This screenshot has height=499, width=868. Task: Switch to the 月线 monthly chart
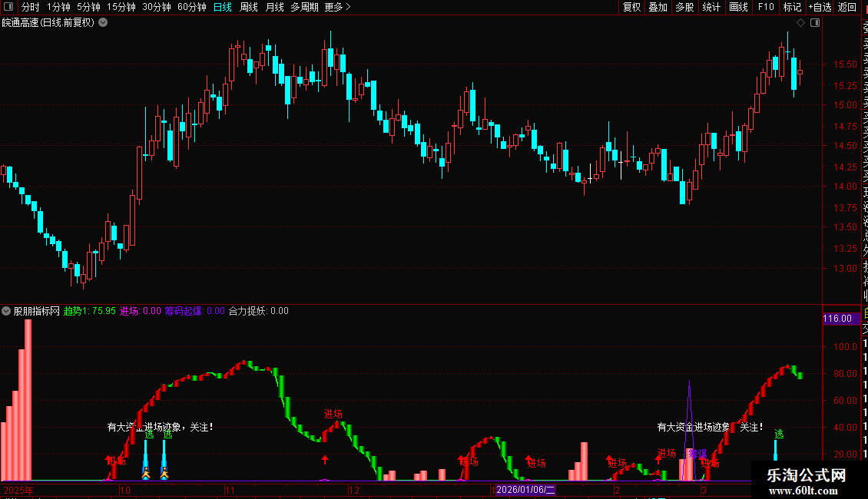point(274,7)
